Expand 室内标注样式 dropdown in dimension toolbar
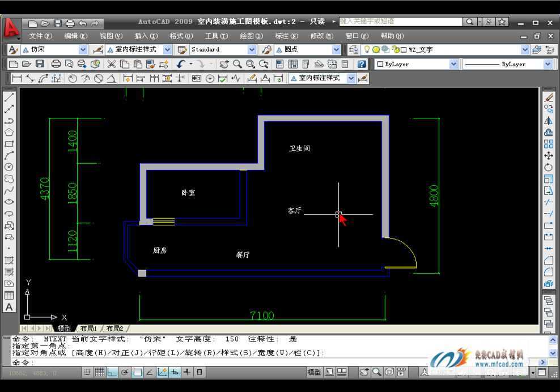560x392 pixels. (x=351, y=78)
